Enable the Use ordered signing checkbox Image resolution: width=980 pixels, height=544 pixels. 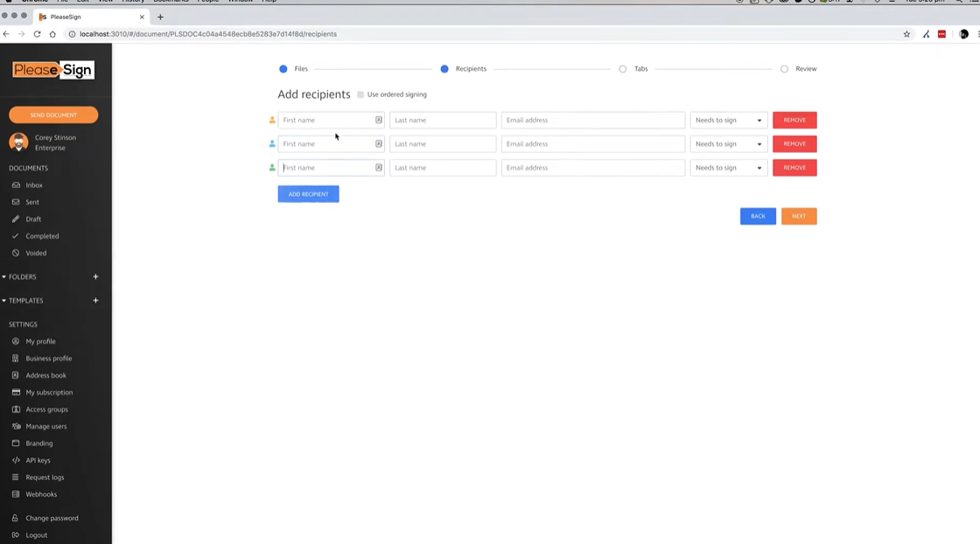point(360,94)
